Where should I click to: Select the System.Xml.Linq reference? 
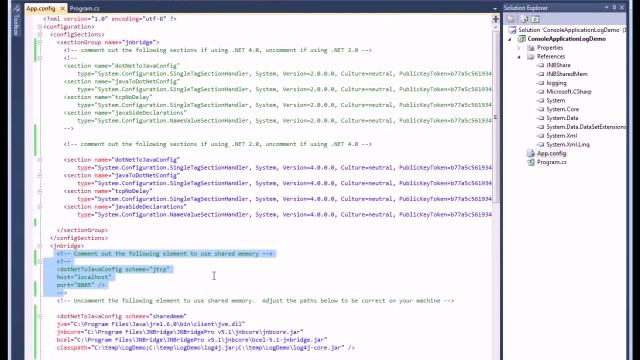click(568, 144)
